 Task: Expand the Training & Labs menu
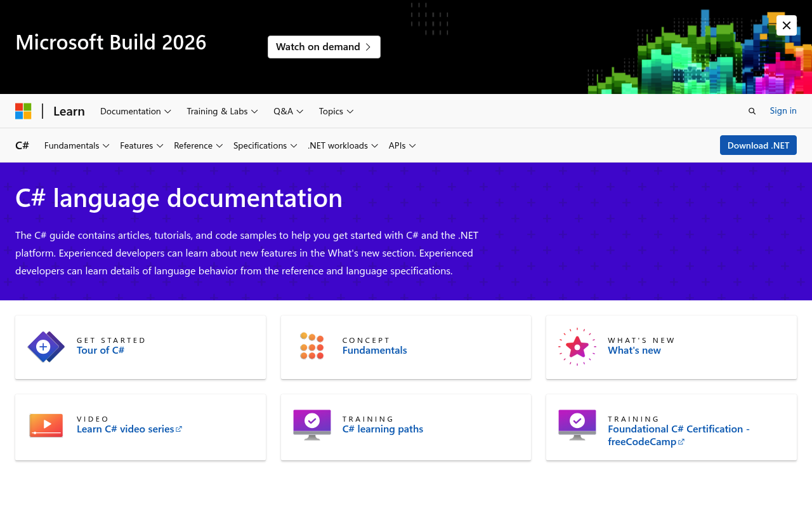222,111
